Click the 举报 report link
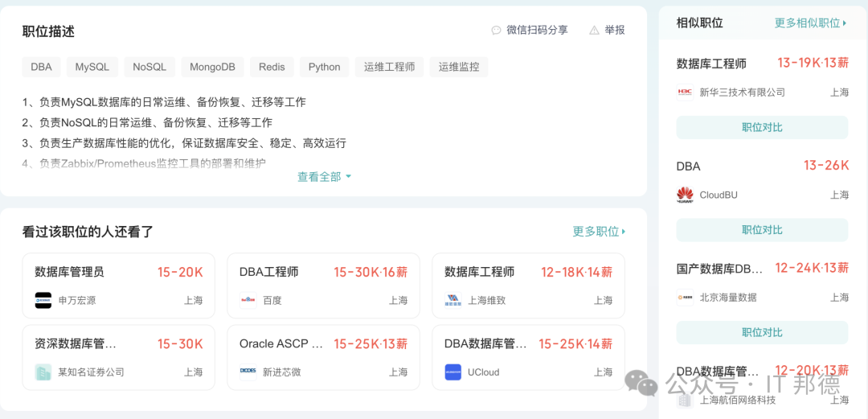The image size is (868, 419). [x=615, y=30]
